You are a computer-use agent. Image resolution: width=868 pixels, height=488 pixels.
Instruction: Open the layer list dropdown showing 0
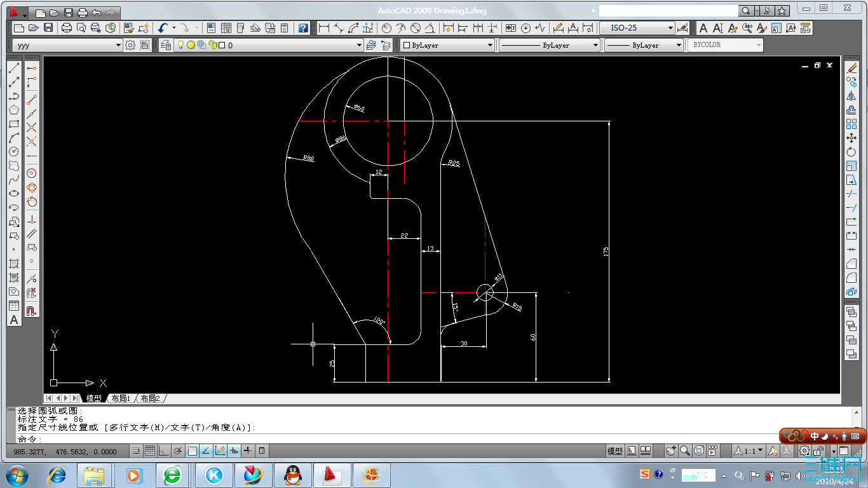coord(269,45)
